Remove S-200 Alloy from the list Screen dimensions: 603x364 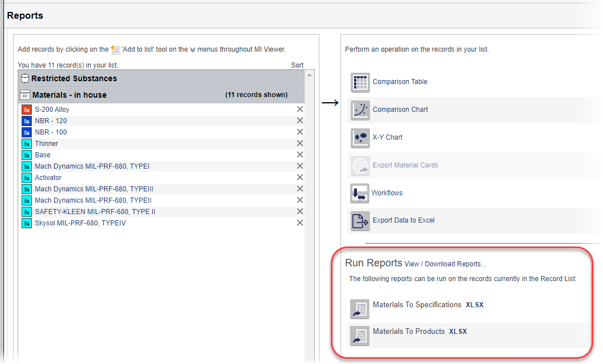[300, 109]
